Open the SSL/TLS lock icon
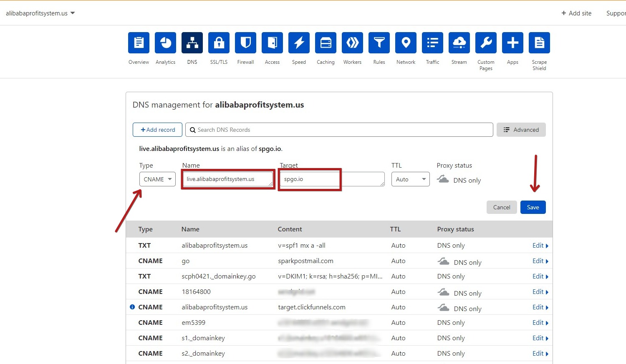The image size is (626, 364). (219, 43)
